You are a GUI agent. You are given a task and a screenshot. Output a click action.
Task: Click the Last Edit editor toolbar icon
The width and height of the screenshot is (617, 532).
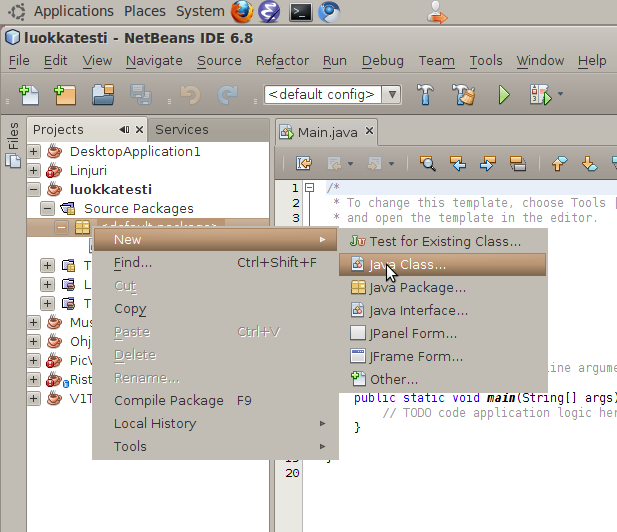pos(304,163)
